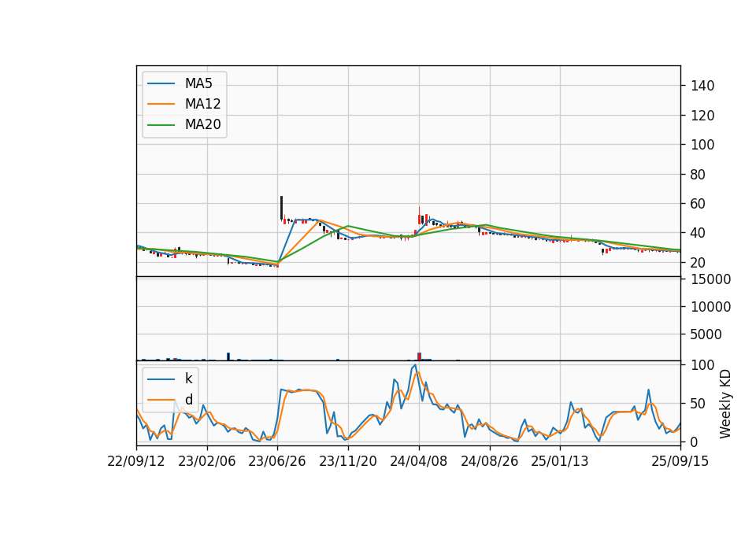
Task: Click the blue MA5 line sample in legend
Action: click(x=161, y=83)
